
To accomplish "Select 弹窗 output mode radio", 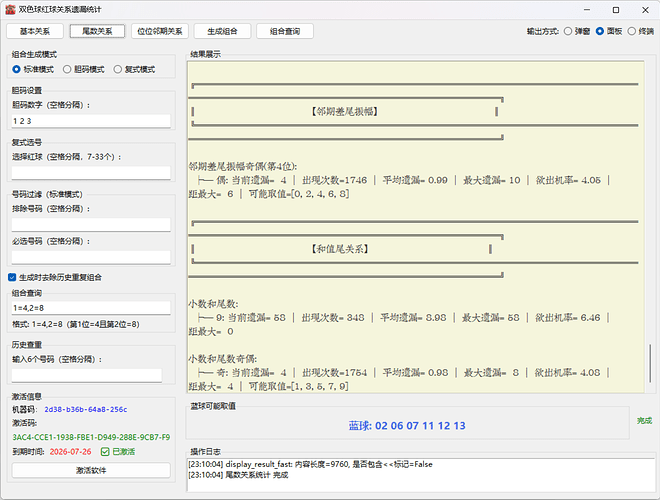I will pos(568,31).
